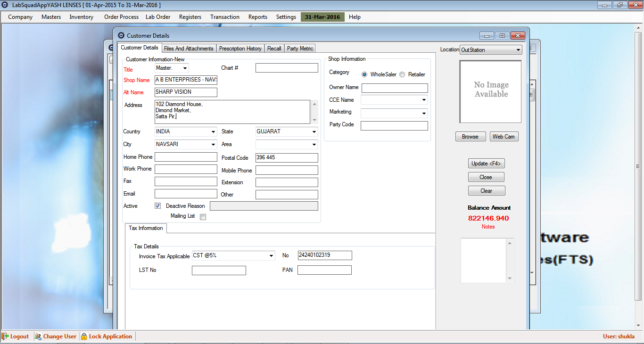Open the Transaction menu
644x344 pixels.
pyautogui.click(x=225, y=17)
